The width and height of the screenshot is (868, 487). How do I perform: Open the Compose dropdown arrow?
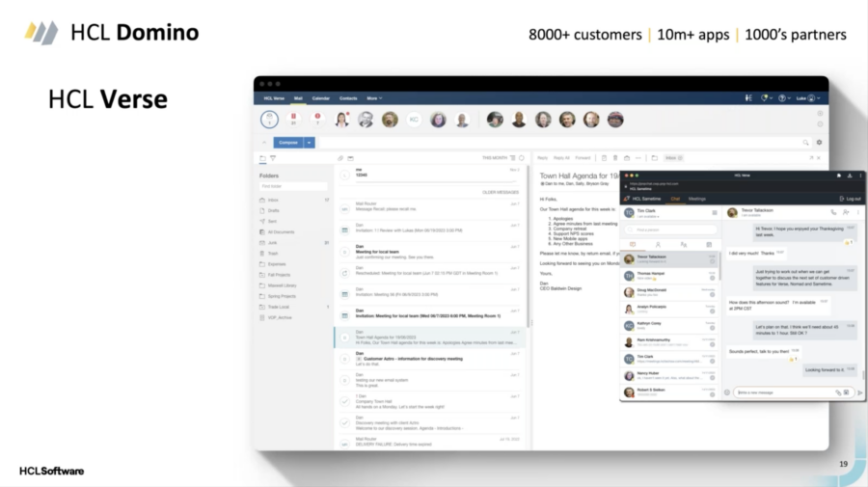310,143
